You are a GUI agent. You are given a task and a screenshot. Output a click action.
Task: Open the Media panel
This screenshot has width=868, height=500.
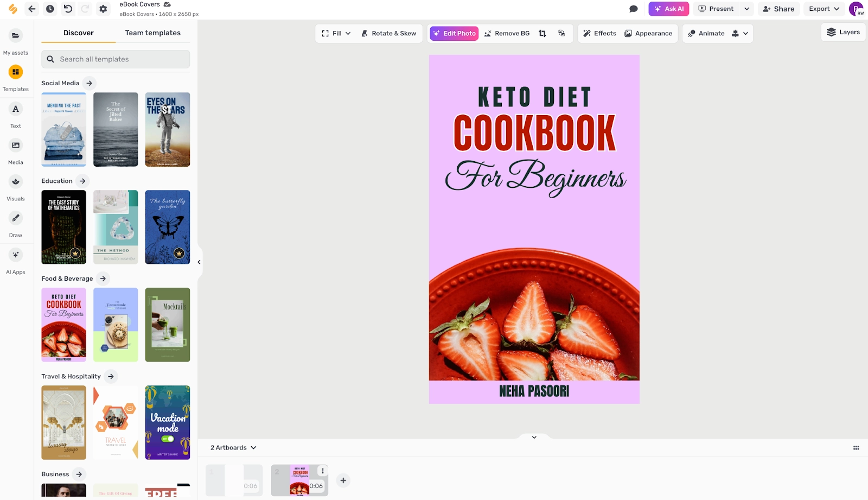[x=16, y=145]
